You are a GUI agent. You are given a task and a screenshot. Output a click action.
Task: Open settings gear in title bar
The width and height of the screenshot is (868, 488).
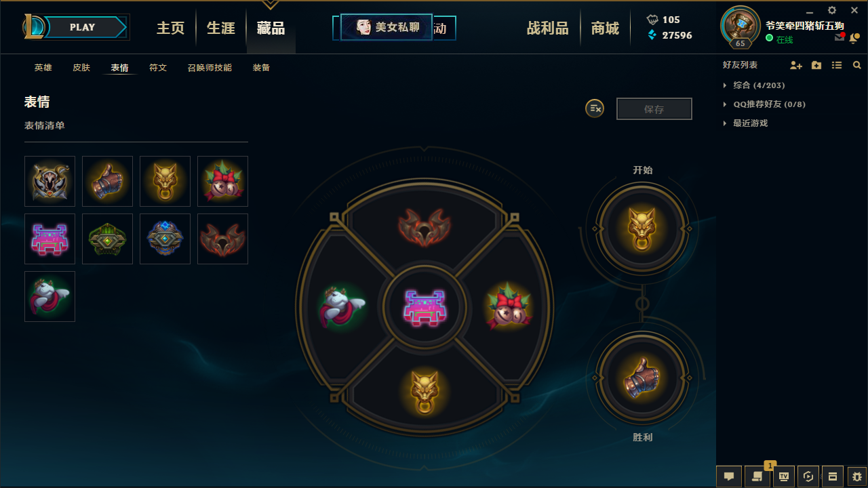(832, 10)
